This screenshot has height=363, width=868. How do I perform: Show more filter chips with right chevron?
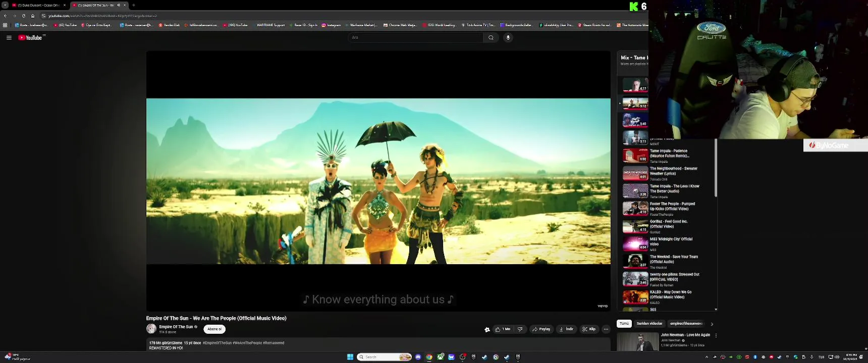(712, 324)
